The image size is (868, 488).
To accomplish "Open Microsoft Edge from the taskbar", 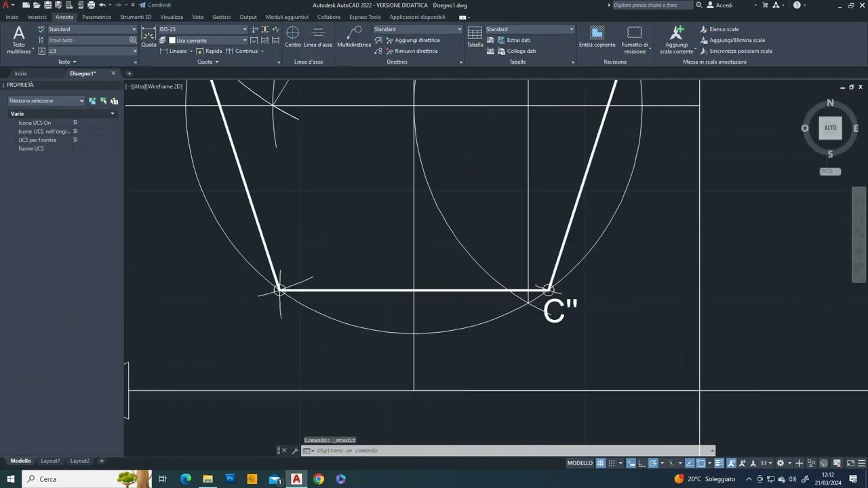I will pos(185,479).
